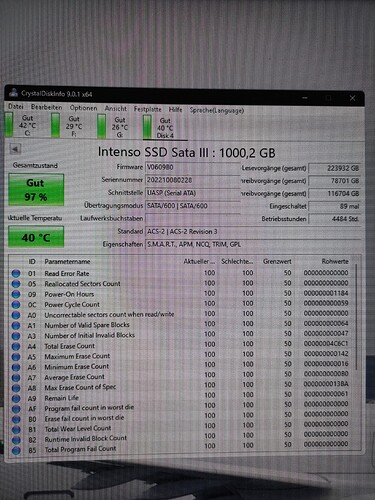Viewport: 375px width, 500px height.
Task: Click the Gut 97 % health status button
Action: pyautogui.click(x=36, y=190)
